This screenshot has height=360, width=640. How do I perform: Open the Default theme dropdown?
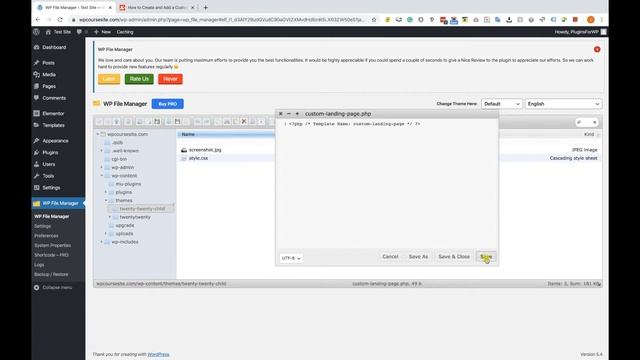(x=502, y=104)
